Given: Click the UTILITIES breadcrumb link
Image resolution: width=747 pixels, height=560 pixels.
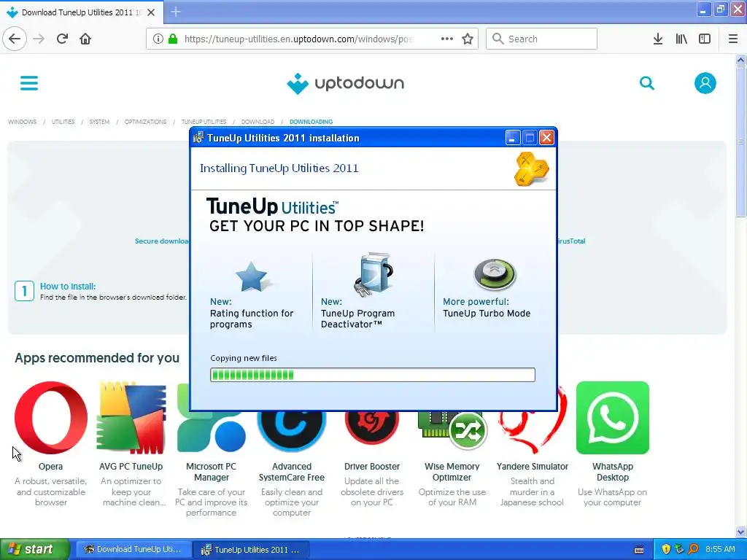Looking at the screenshot, I should [x=63, y=122].
